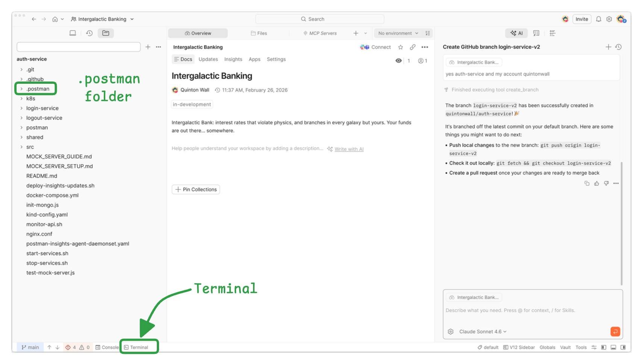
Task: Copy the workspace link icon
Action: pos(412,47)
